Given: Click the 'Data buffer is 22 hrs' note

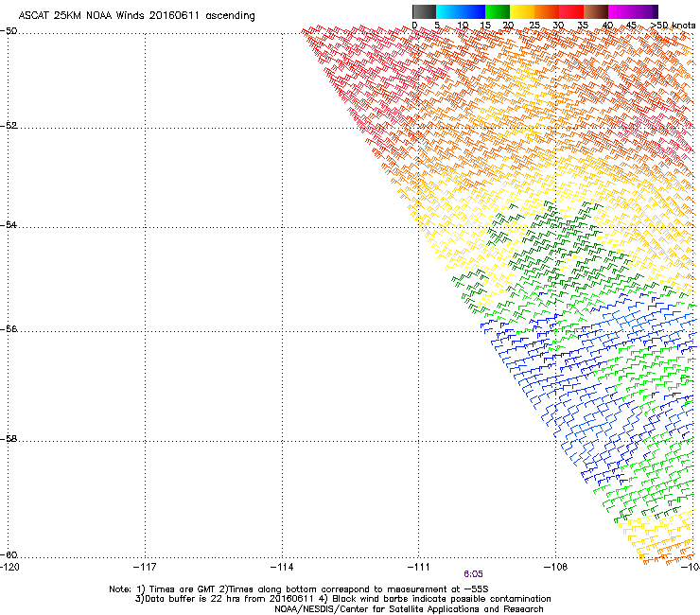Looking at the screenshot, I should 224,599.
